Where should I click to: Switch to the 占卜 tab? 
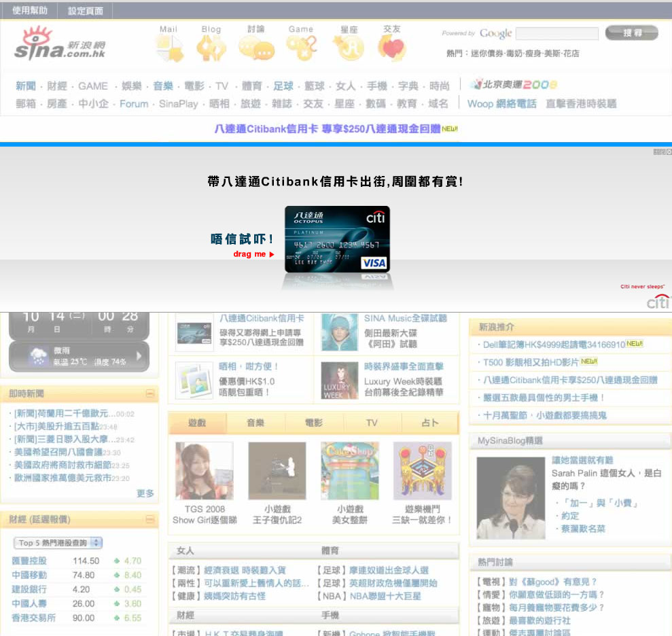(430, 423)
